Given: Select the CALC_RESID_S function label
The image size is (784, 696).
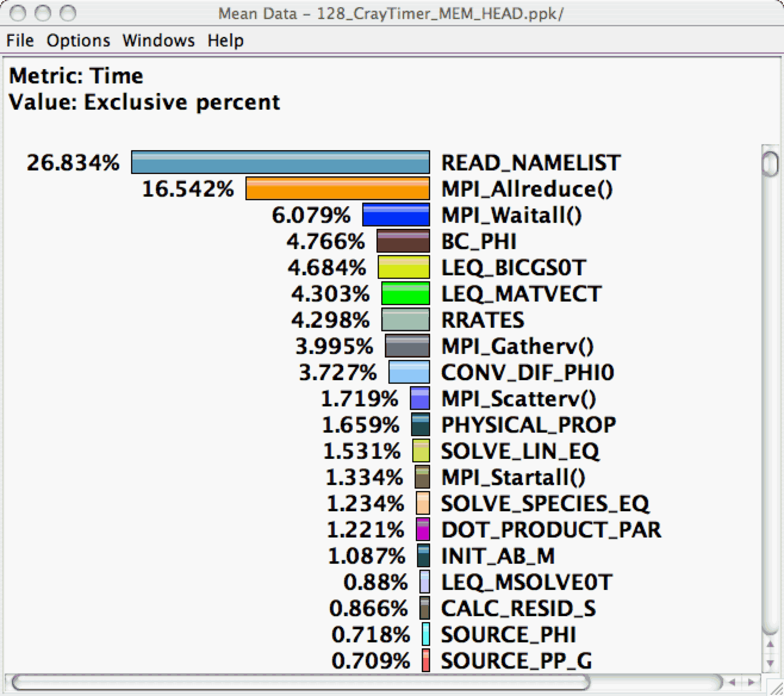Looking at the screenshot, I should coord(518,608).
